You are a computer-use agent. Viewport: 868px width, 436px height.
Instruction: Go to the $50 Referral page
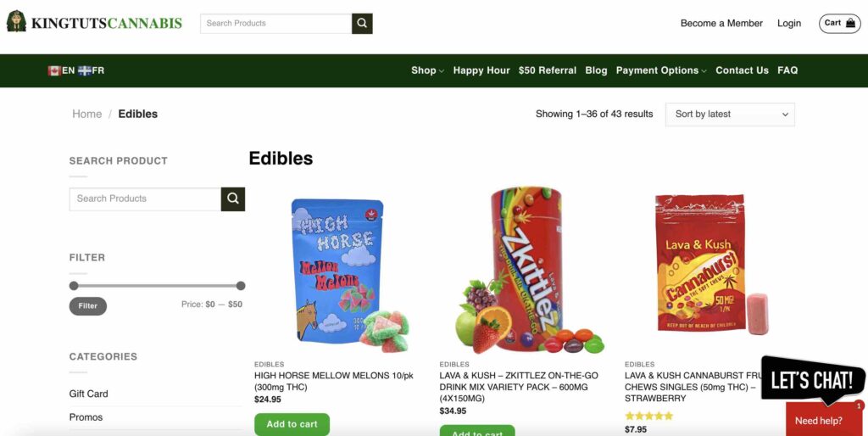tap(547, 70)
